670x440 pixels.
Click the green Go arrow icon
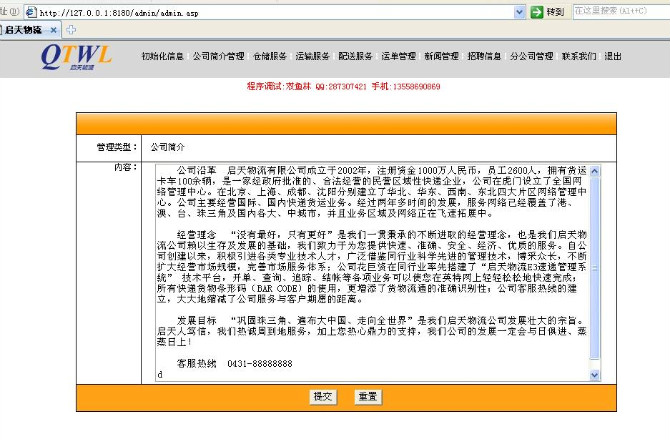click(x=537, y=12)
